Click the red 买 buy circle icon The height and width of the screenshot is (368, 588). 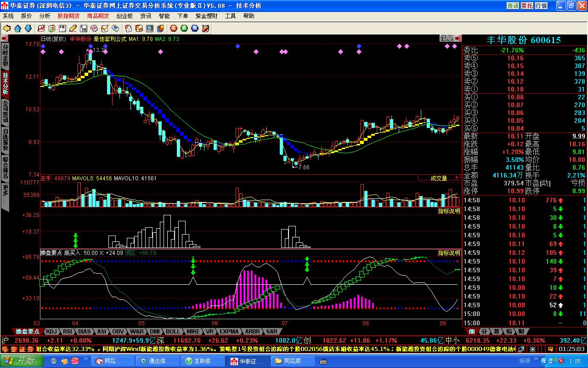pos(173,29)
